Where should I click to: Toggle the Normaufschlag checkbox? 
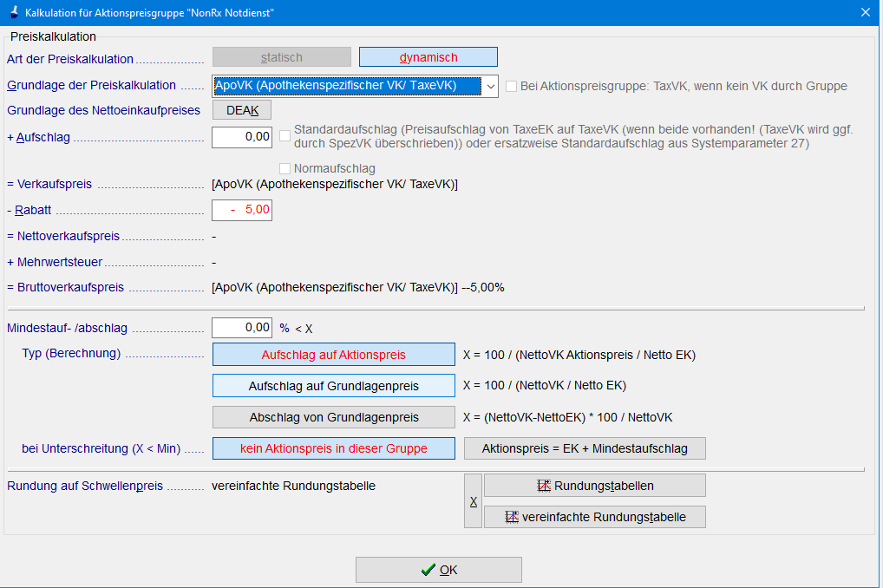click(285, 168)
